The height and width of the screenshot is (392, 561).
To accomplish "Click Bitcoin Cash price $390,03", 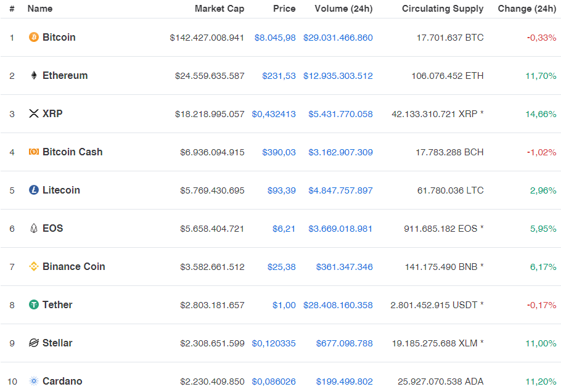I will click(x=279, y=152).
